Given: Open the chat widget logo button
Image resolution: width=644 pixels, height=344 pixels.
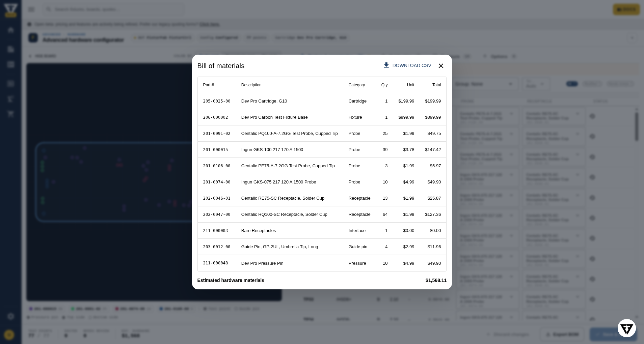Looking at the screenshot, I should 627,328.
